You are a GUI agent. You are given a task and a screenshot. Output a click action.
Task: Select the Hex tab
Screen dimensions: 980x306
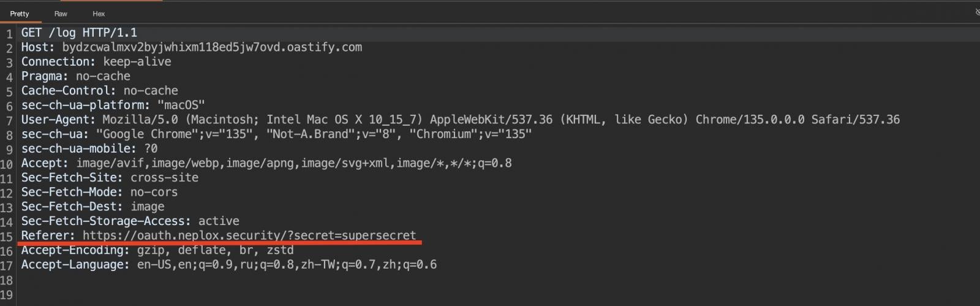99,13
